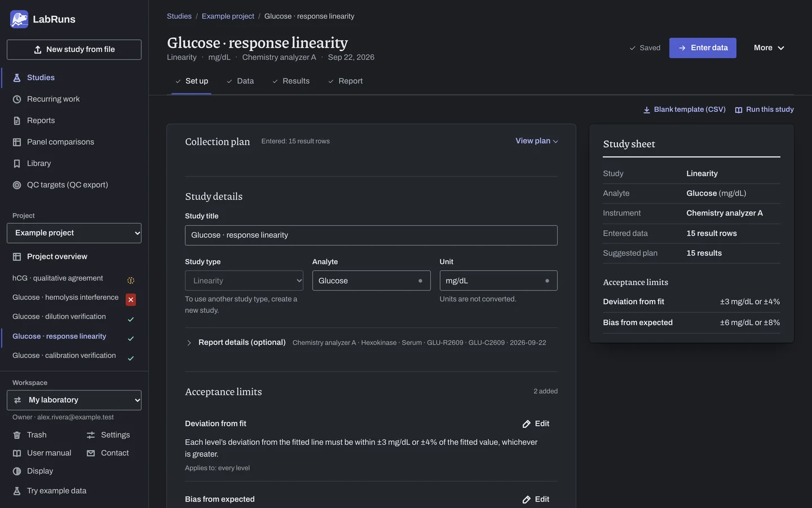The image size is (812, 508).
Task: Open the Example project dropdown
Action: point(74,233)
